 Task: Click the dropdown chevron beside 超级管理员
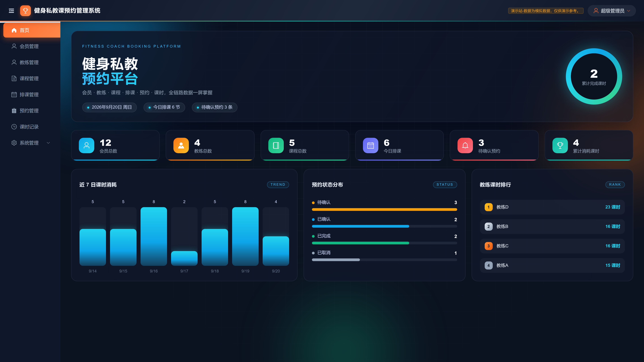pos(628,11)
